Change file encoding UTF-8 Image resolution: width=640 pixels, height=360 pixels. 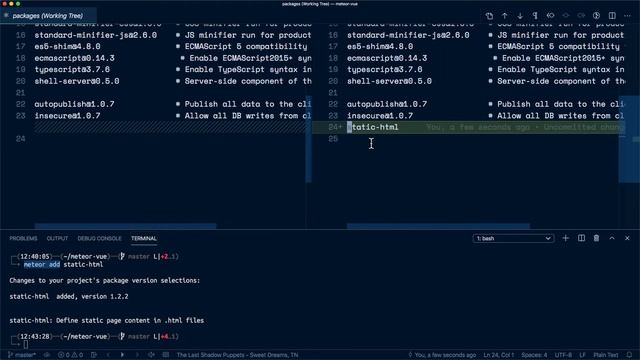click(563, 355)
